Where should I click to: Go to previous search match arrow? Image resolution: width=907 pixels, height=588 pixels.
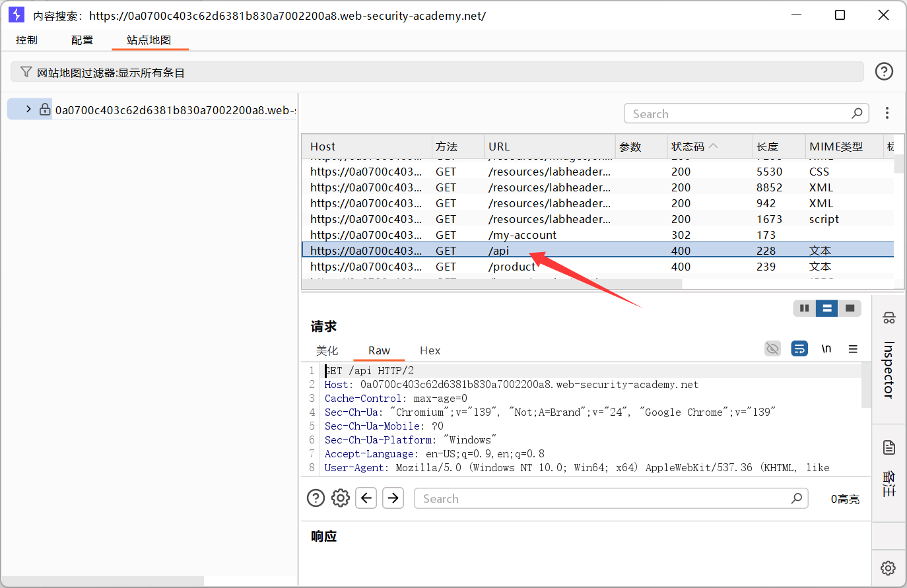click(x=366, y=498)
